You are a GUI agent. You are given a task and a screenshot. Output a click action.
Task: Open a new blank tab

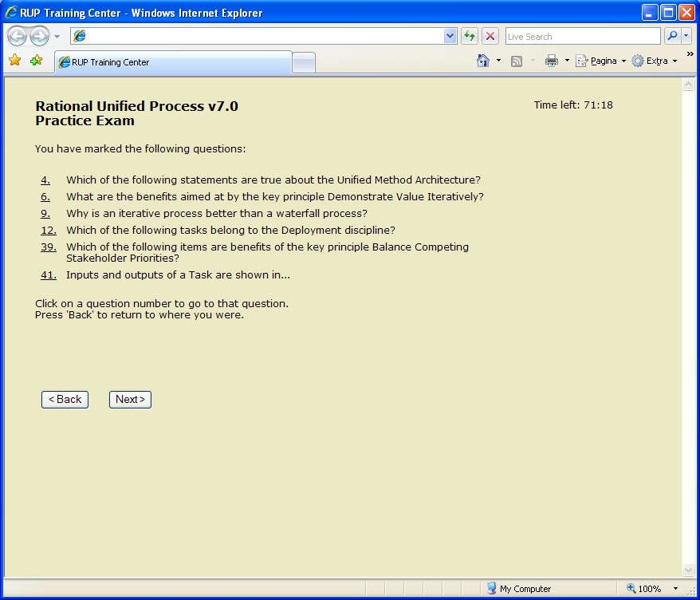[304, 62]
